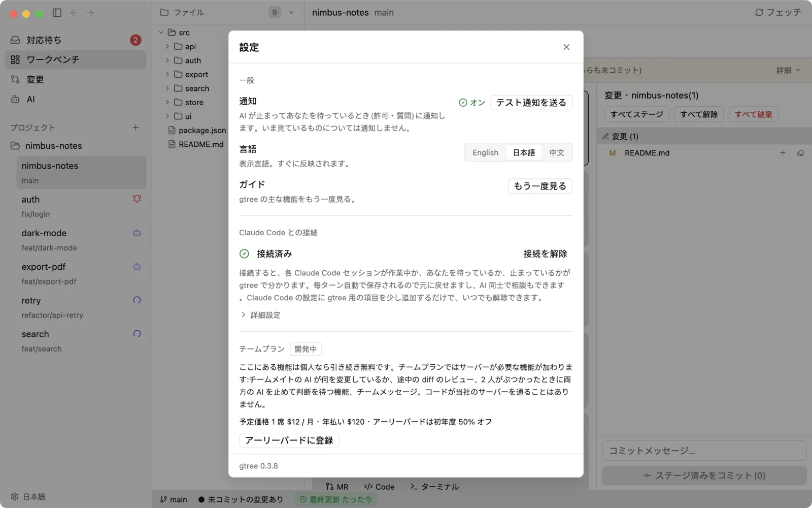Click アーリーバードに登録 button
This screenshot has width=812, height=508.
point(289,440)
